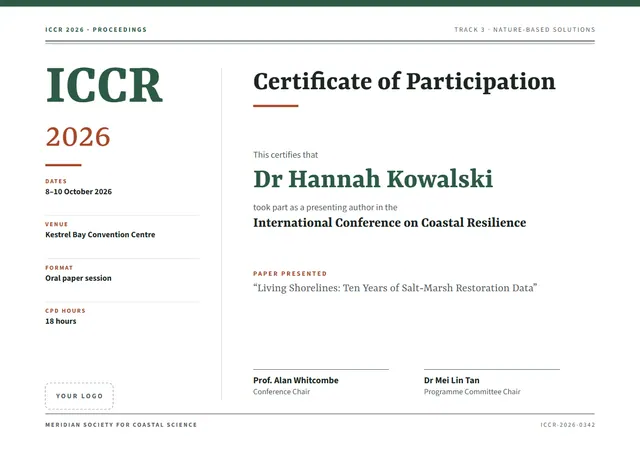The width and height of the screenshot is (640, 453).
Task: Click the 'ICCR 2026 · PROCEEDINGS' header text
Action: tap(96, 29)
